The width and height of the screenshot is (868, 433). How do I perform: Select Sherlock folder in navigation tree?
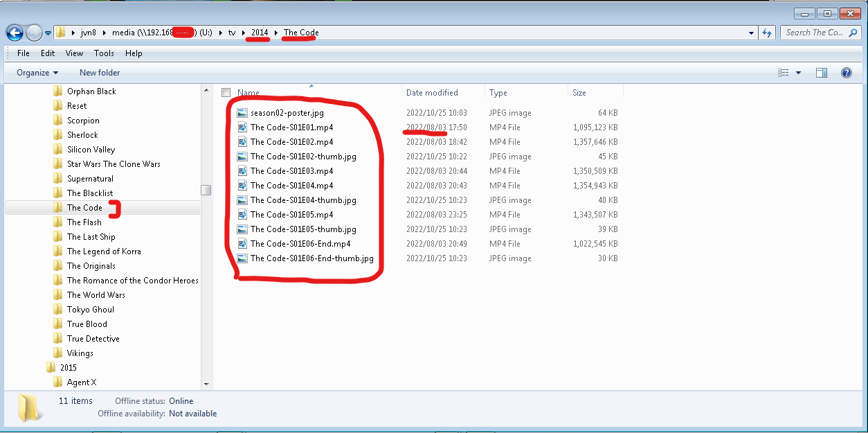[x=82, y=135]
